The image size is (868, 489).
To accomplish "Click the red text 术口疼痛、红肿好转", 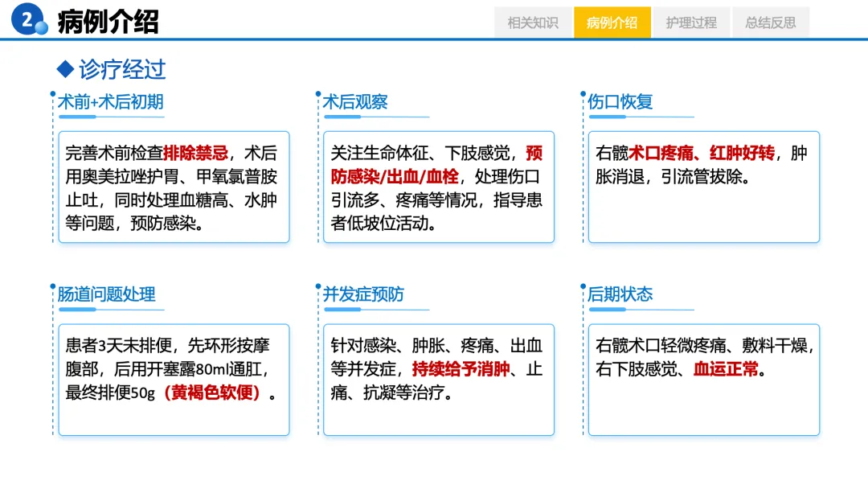I will coord(702,153).
